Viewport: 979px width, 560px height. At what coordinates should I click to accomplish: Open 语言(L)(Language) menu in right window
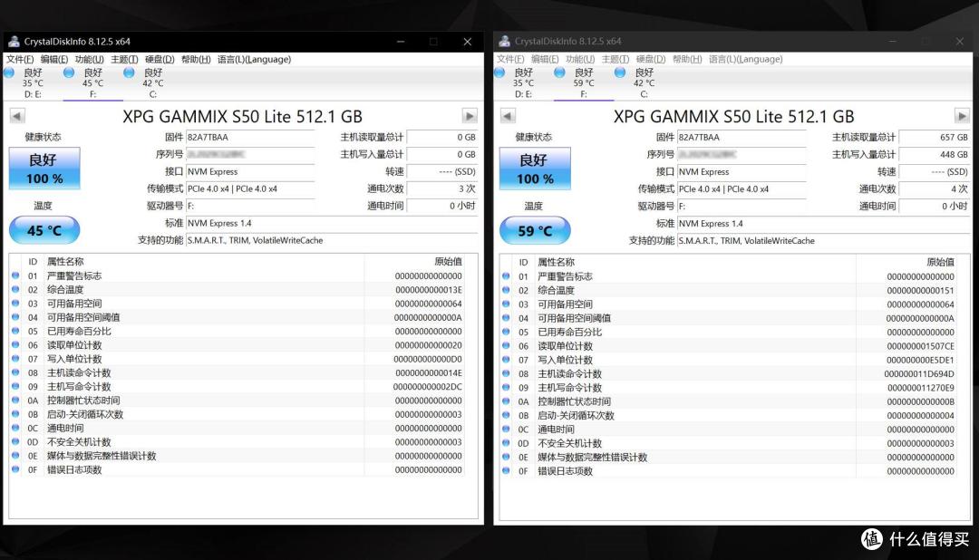coord(745,59)
